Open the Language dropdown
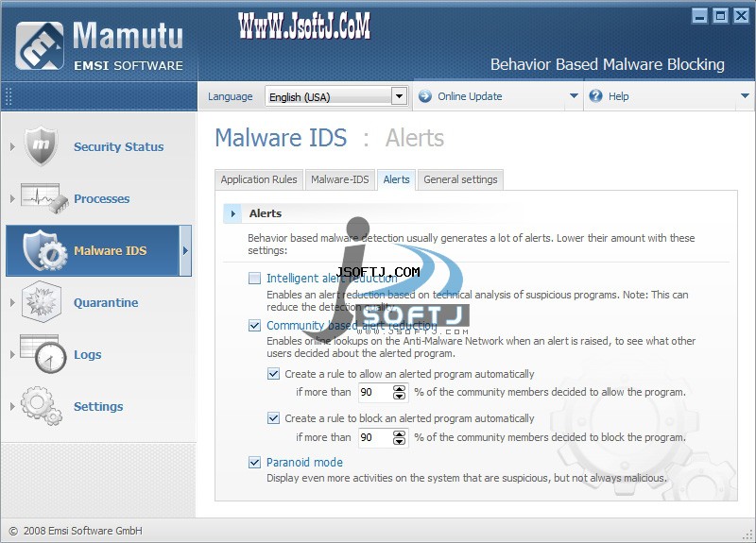This screenshot has height=543, width=756. coord(336,96)
